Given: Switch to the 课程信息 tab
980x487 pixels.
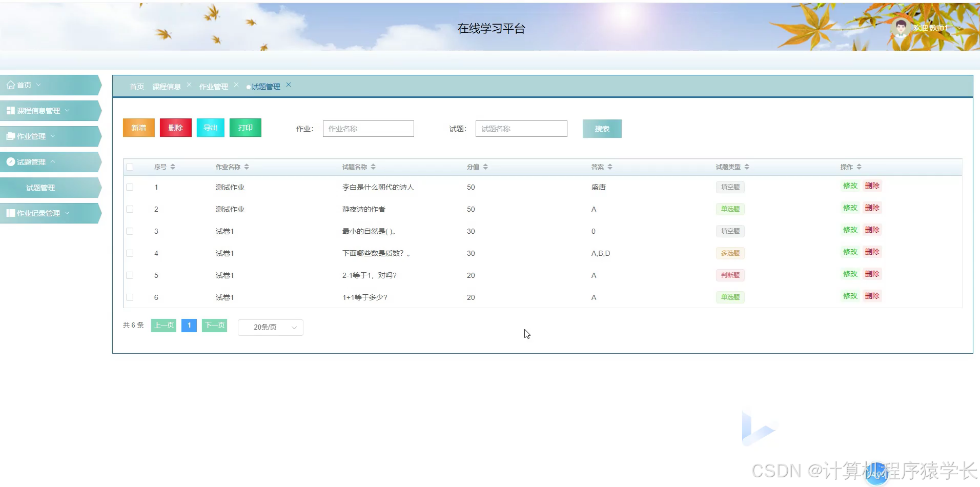Looking at the screenshot, I should 167,87.
